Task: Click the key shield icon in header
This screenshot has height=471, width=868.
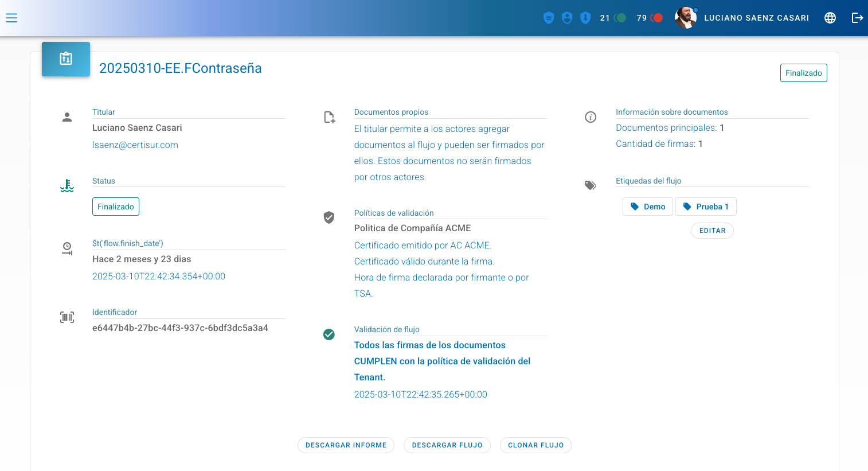Action: (585, 18)
